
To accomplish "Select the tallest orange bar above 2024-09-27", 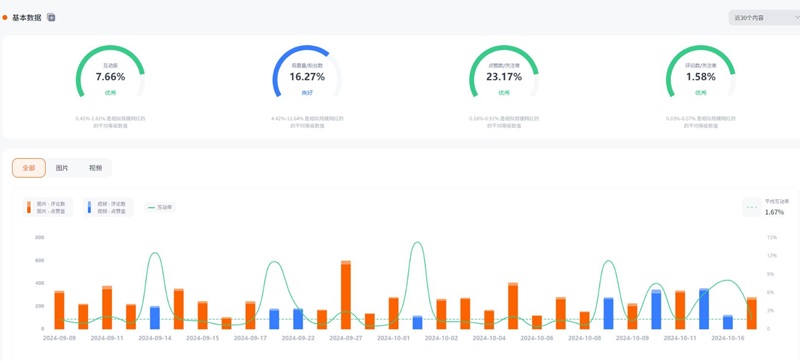I will tap(346, 295).
